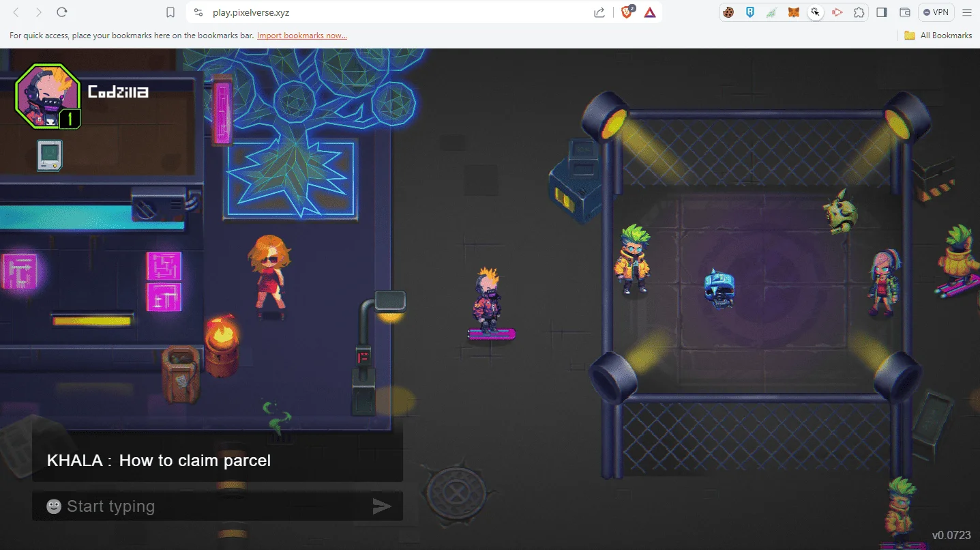Screen dimensions: 980x550
Task: Click the VPN button
Action: pos(936,12)
